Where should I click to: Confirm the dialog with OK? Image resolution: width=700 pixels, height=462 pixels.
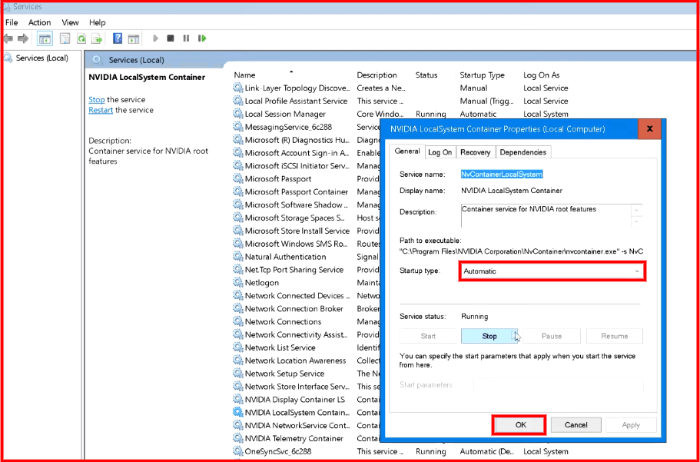click(520, 425)
